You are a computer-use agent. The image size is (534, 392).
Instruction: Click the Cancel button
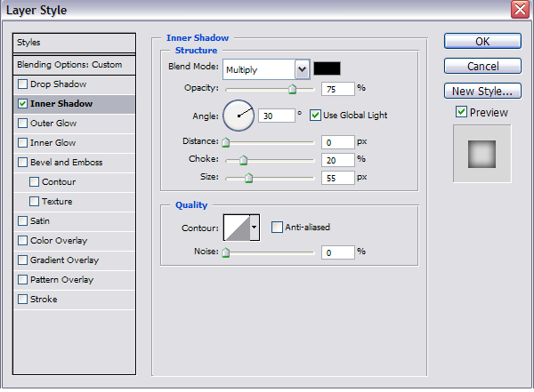(482, 66)
